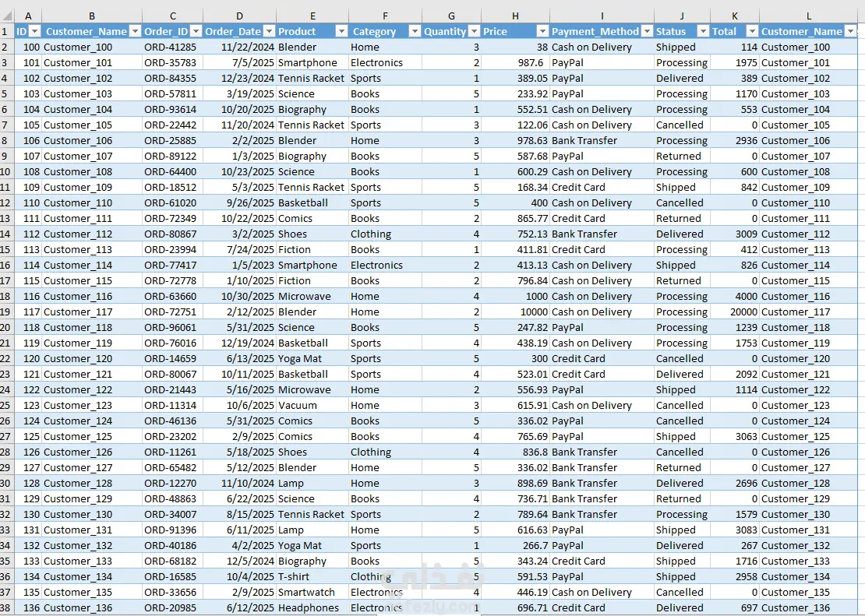Viewport: 865px width, 616px height.
Task: Open the Product column filter arrow
Action: [x=341, y=31]
